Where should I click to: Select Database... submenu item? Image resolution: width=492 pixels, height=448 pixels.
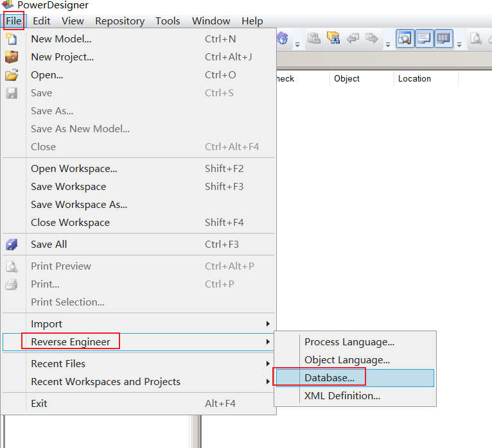[x=355, y=378]
